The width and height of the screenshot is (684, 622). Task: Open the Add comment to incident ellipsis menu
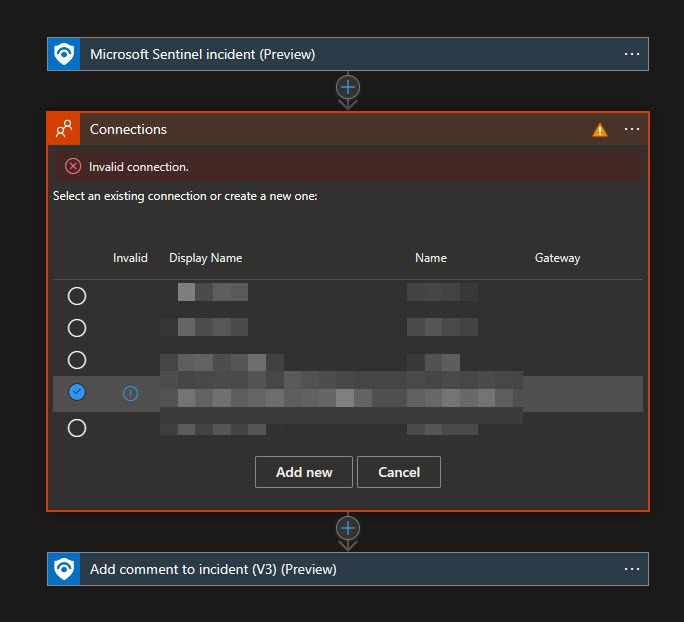click(x=631, y=569)
